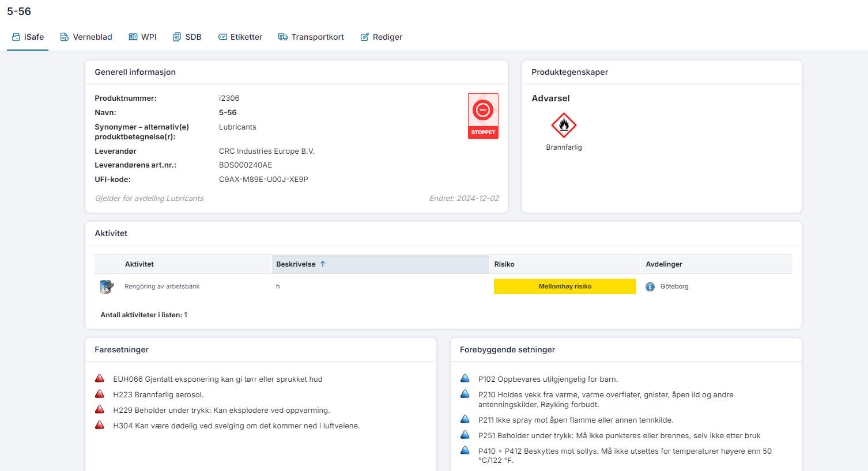Click H304 aspiration hazard statement text
The height and width of the screenshot is (471, 868).
pos(236,426)
